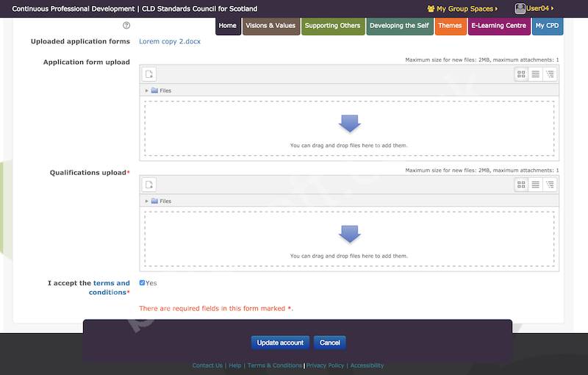588x375 pixels.
Task: Click the Qualifications upload label
Action: 90,173
